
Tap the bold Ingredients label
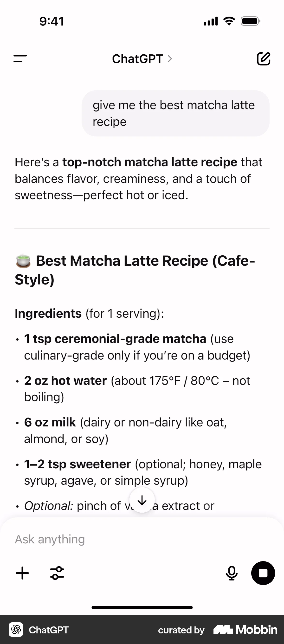(x=48, y=313)
